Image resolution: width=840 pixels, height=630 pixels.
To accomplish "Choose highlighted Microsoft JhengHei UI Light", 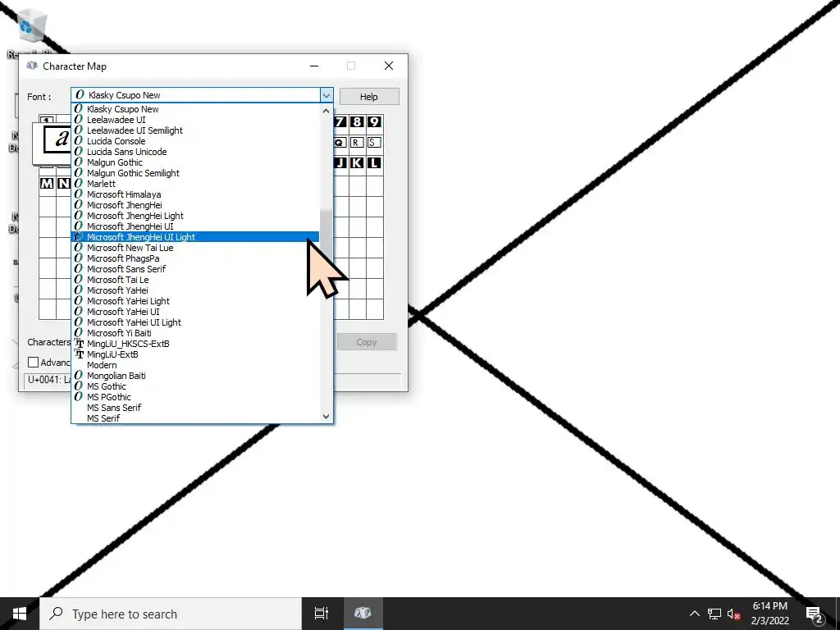I will tap(195, 237).
